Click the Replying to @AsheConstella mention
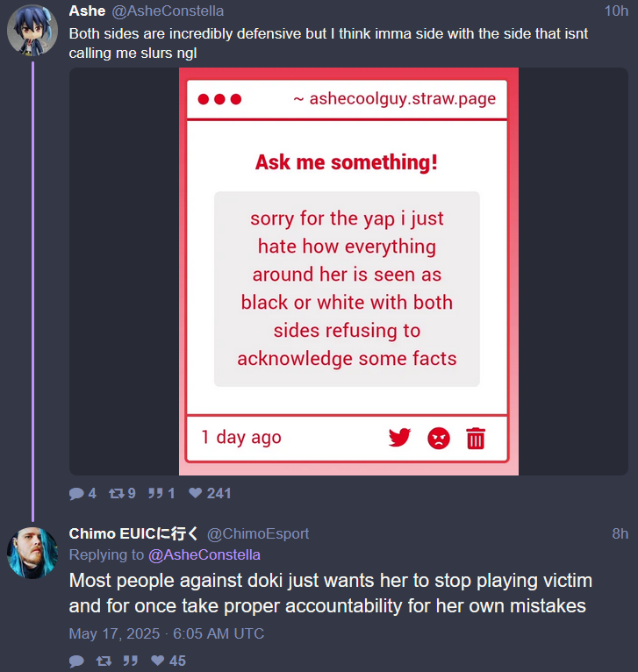The image size is (638, 672). pos(204,555)
